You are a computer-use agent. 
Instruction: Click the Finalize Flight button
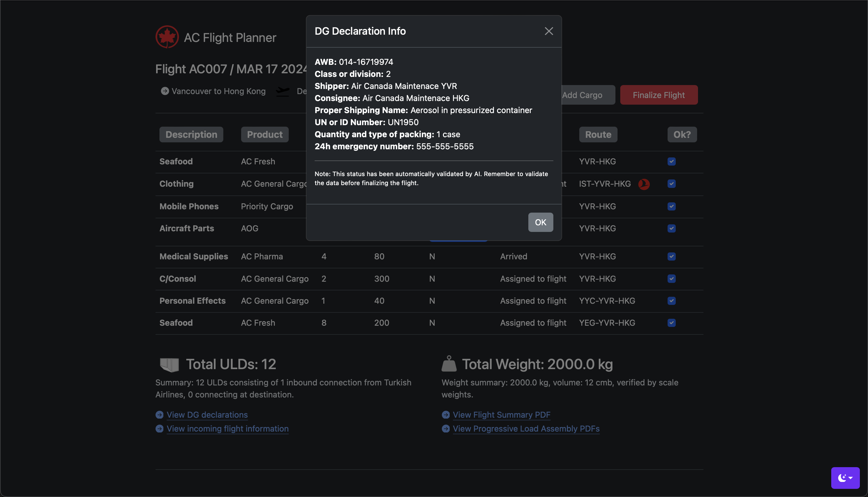[658, 95]
